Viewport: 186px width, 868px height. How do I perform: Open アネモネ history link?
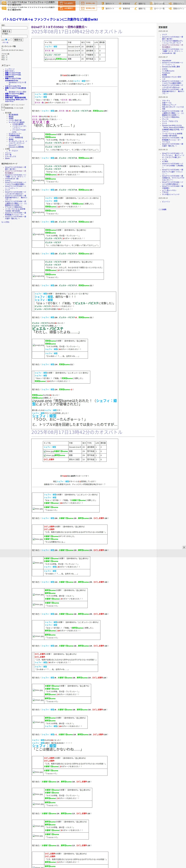coord(165,192)
